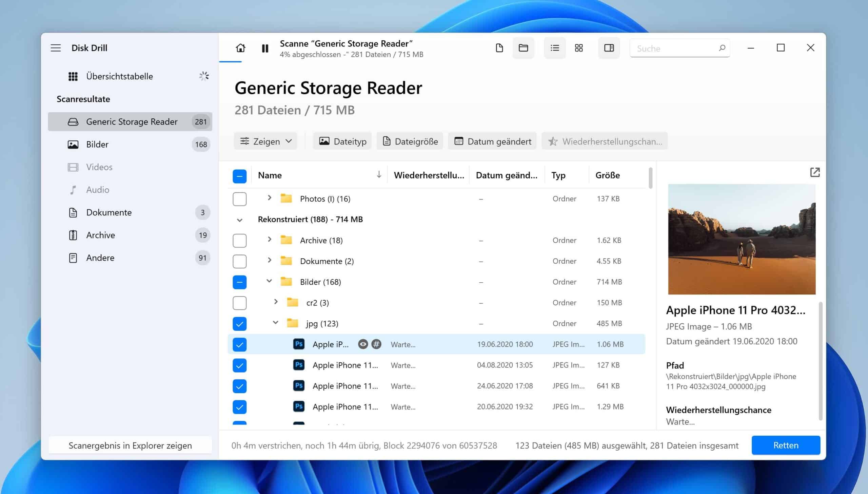Uncheck the 1.06 MB Apple iP... file
The image size is (868, 494).
(240, 345)
